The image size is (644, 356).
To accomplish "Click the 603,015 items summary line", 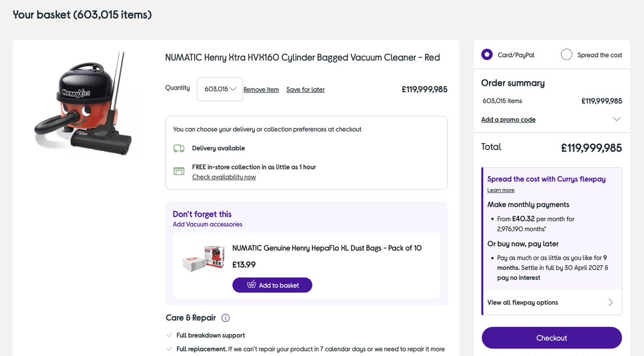I will point(502,101).
